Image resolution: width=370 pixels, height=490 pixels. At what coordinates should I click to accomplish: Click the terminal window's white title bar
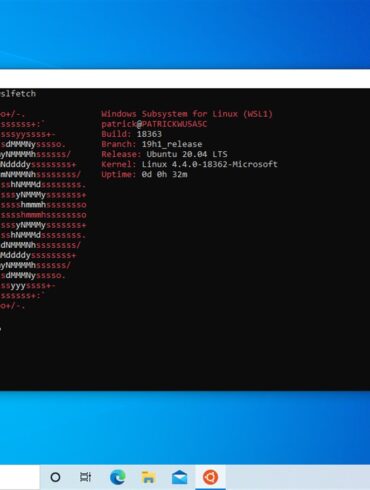(185, 79)
